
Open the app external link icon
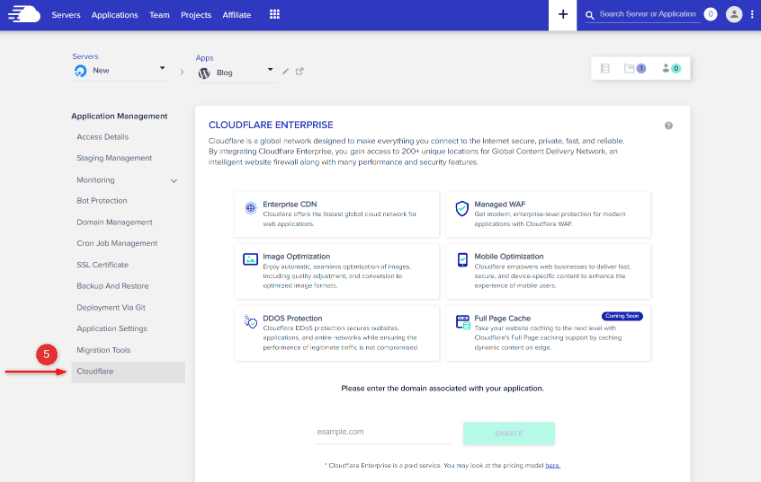(300, 71)
